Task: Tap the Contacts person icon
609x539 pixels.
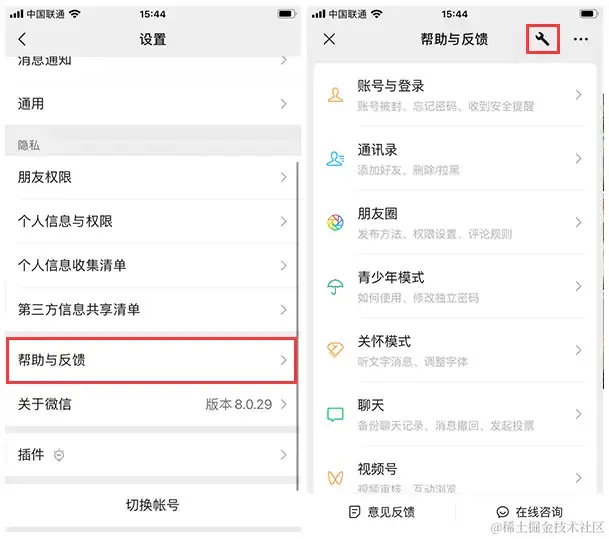Action: pyautogui.click(x=335, y=159)
